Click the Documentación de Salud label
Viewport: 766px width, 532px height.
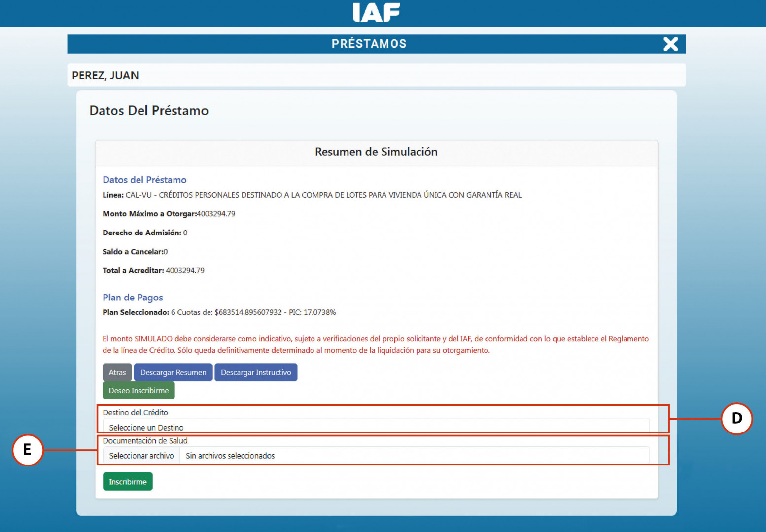click(145, 441)
